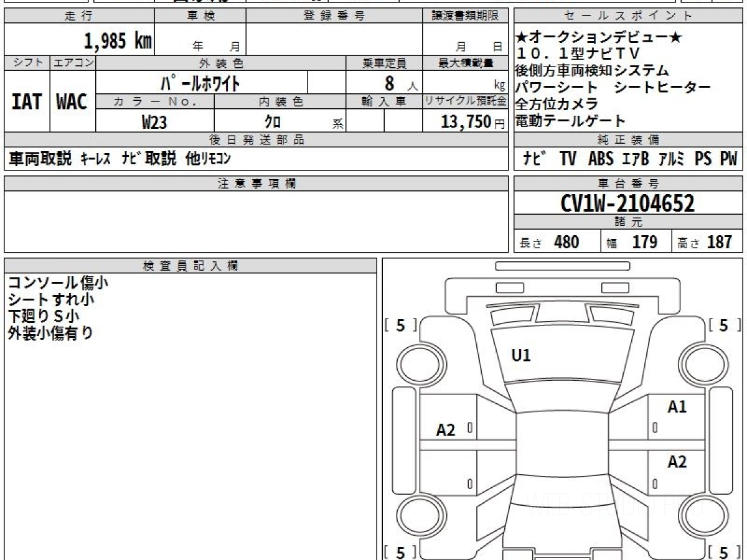Select the A2 mark on the left door
The width and height of the screenshot is (747, 560).
[x=446, y=430]
